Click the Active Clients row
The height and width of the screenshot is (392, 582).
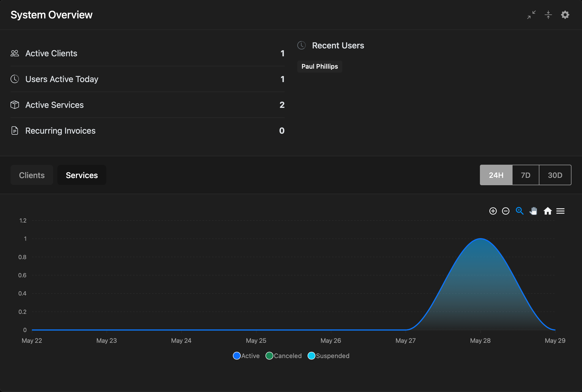(148, 53)
